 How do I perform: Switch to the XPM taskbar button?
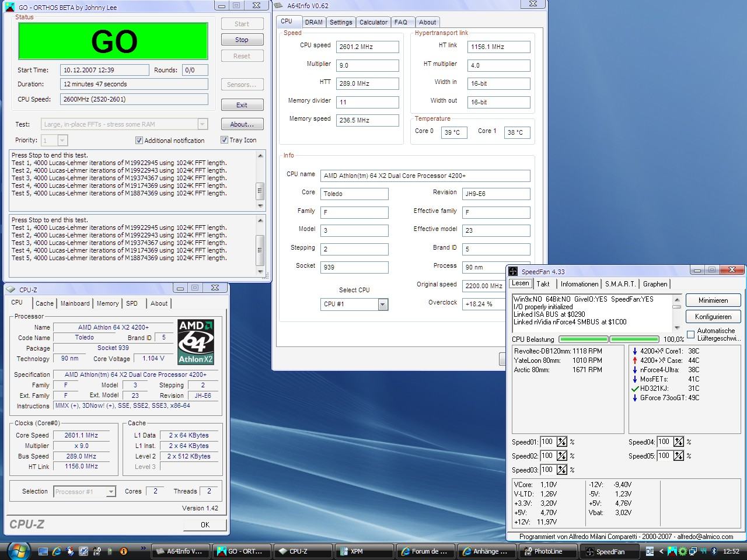pyautogui.click(x=364, y=551)
